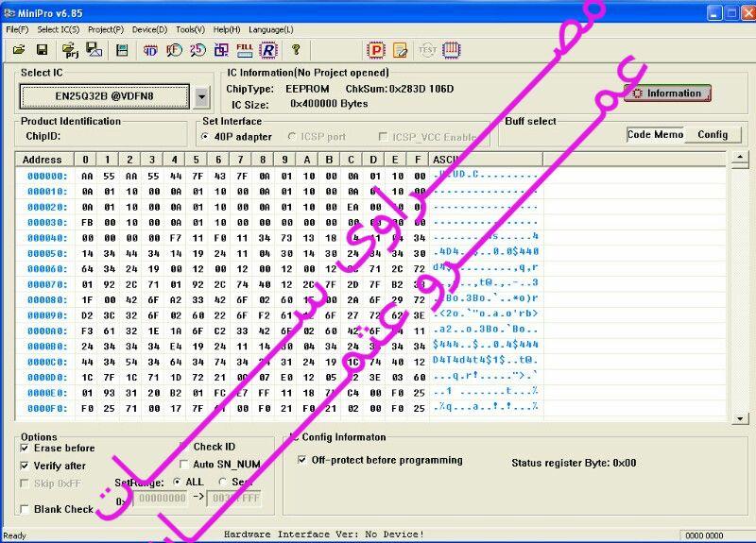Viewport: 756px width, 543px height.
Task: Click the TEST toolbar icon
Action: pyautogui.click(x=427, y=50)
